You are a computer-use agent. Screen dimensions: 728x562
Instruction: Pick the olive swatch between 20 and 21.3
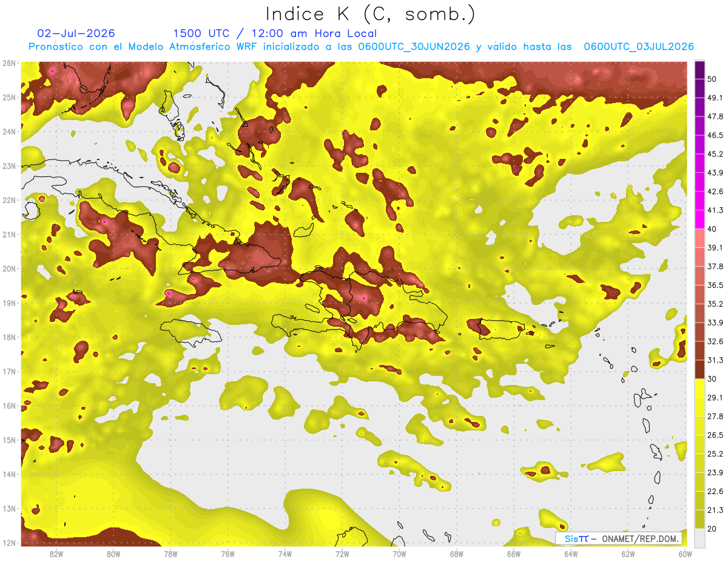click(700, 520)
